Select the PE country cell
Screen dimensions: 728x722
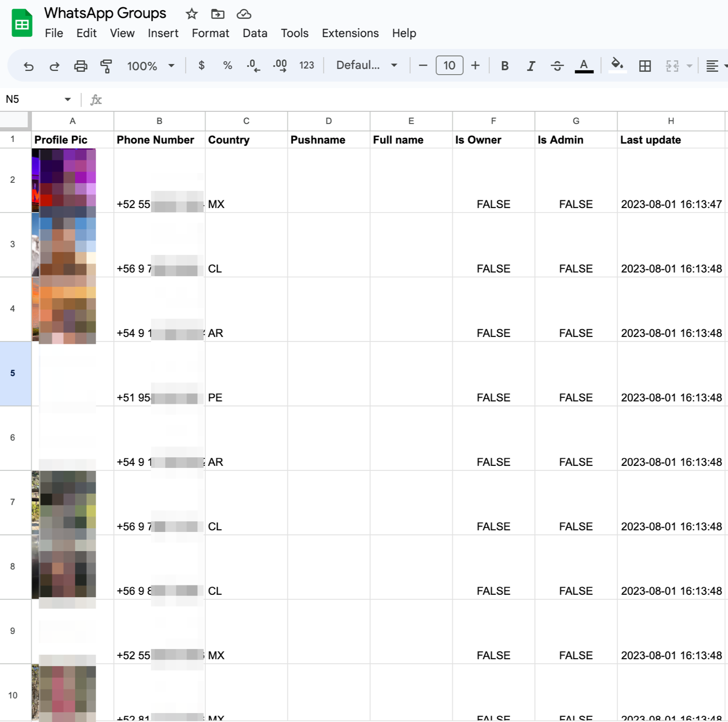[x=246, y=374]
